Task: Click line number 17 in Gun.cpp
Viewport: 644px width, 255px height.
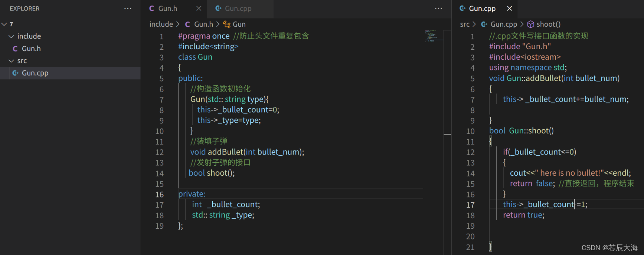Action: coord(470,205)
